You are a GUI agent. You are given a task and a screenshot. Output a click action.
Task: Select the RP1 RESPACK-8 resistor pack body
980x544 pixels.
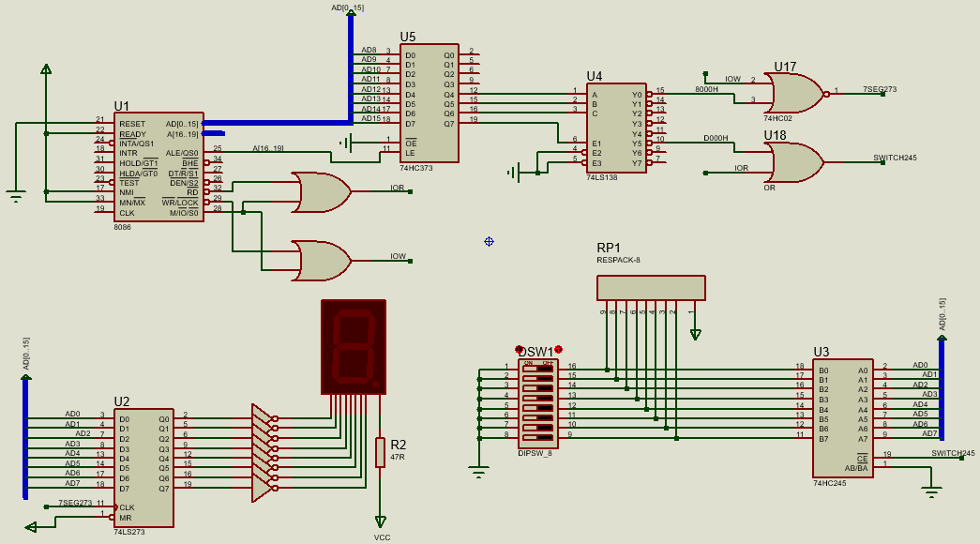651,288
